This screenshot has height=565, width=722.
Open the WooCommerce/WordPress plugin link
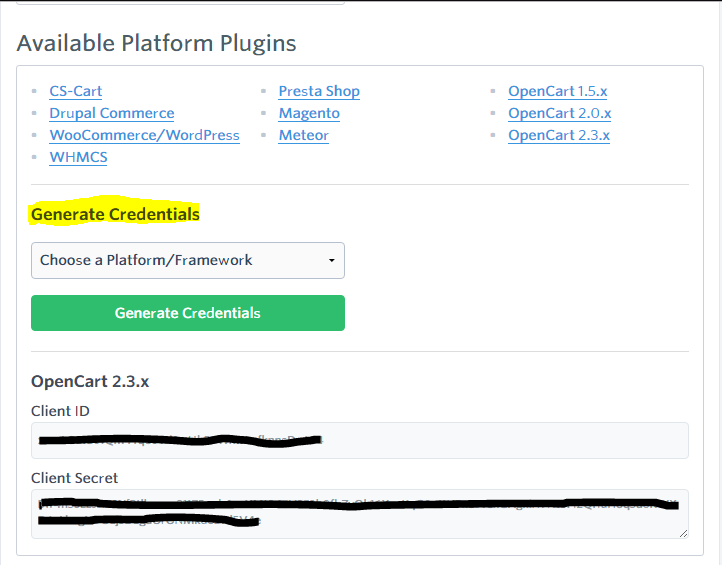[145, 135]
